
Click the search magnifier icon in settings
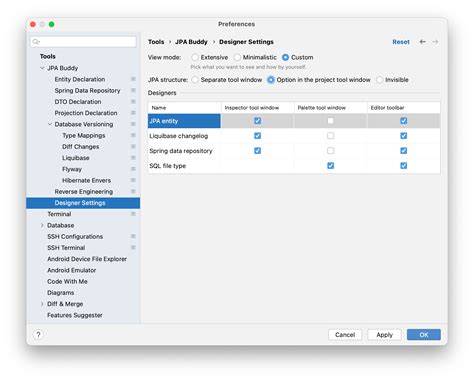tap(36, 42)
